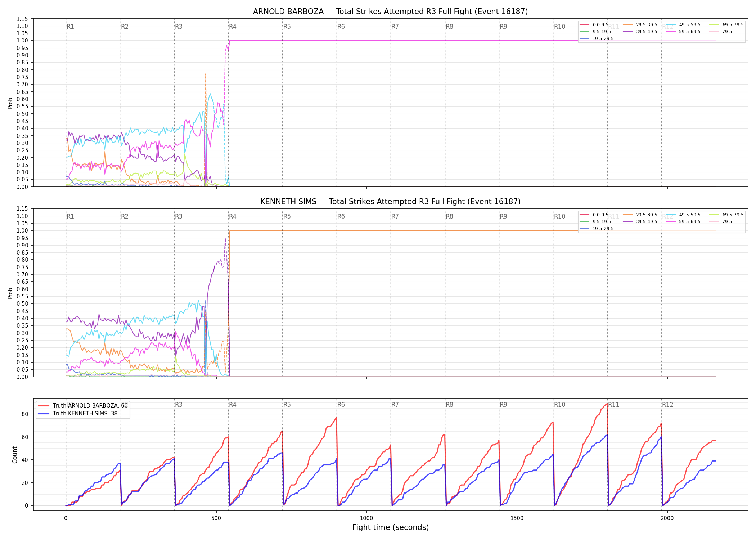Click the R6 round marker in Count chart
This screenshot has height=540, width=756.
point(341,405)
